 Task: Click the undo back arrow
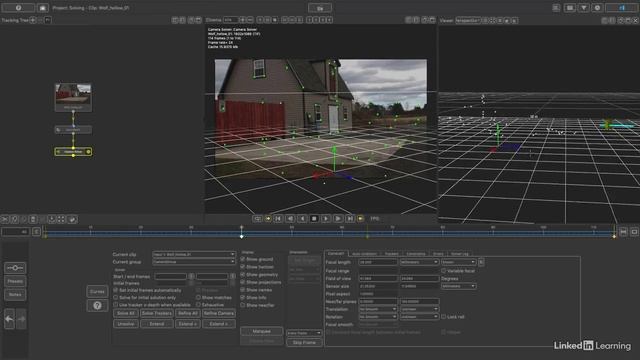point(9,319)
